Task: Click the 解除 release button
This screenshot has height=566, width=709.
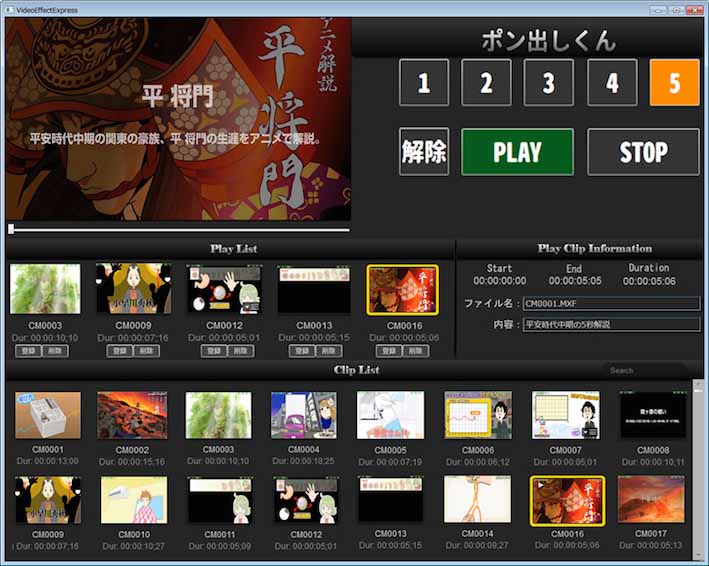Action: (x=424, y=152)
